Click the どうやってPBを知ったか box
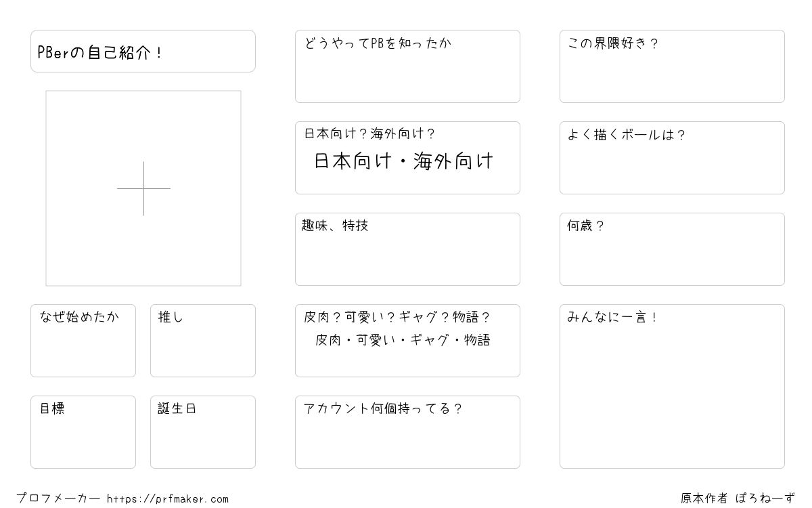 [407, 66]
